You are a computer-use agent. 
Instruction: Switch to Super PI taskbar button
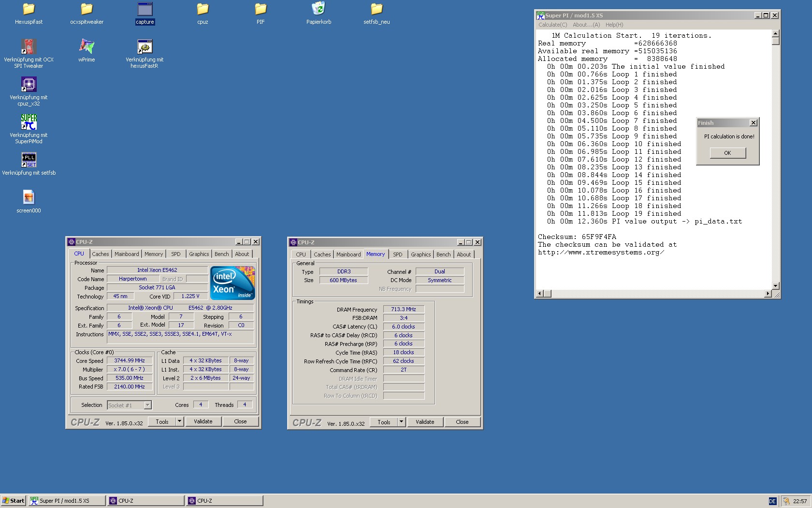tap(66, 501)
